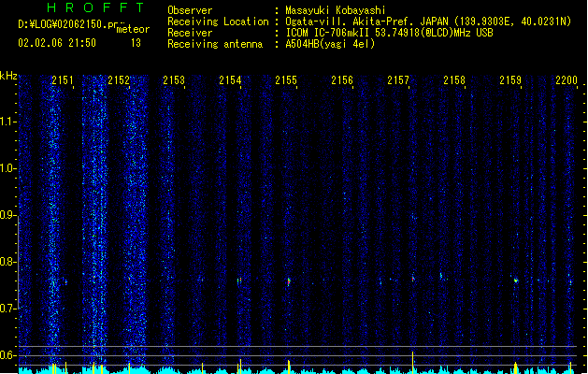Click the HROFFT title text
The image size is (588, 374).
pyautogui.click(x=95, y=7)
